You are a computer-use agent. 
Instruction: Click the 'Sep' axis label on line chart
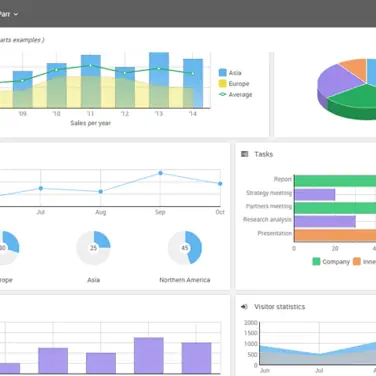click(x=160, y=212)
